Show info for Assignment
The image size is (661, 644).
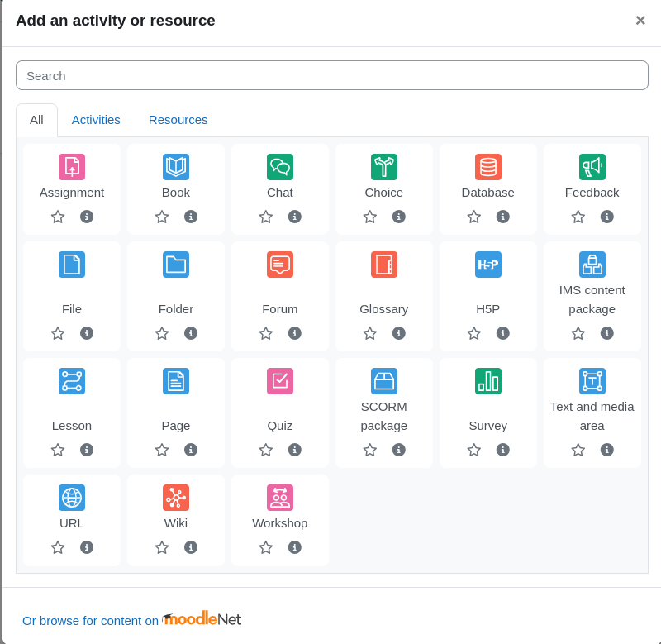(87, 217)
